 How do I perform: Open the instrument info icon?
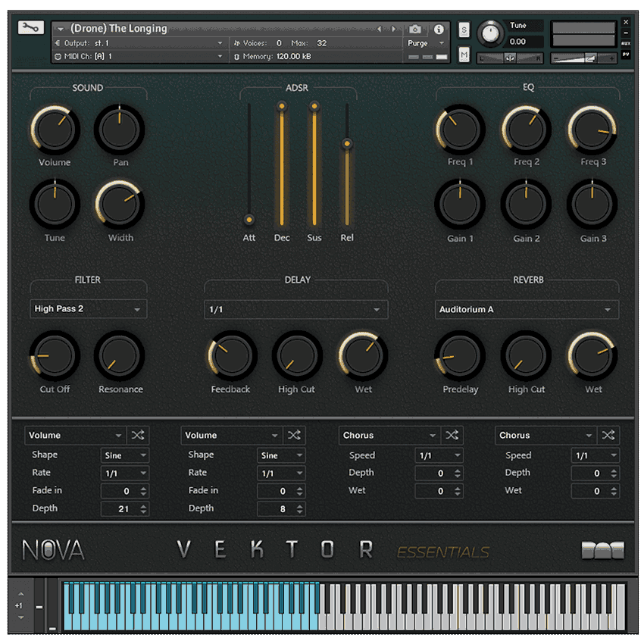point(439,30)
